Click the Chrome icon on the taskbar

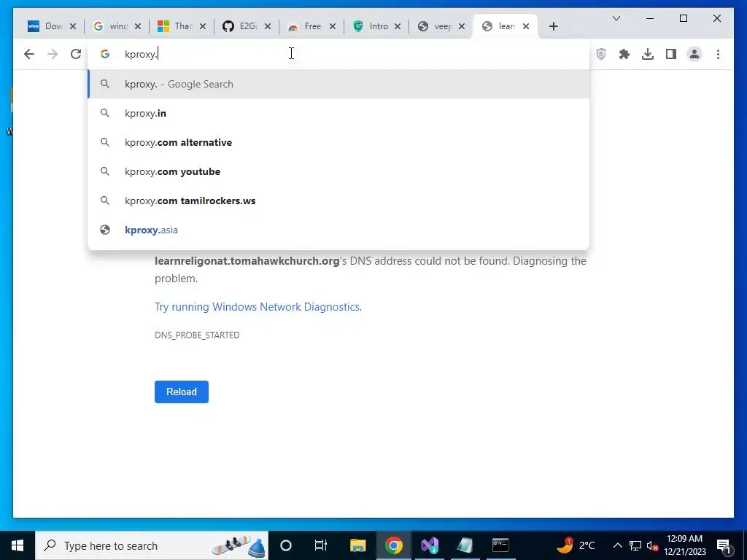click(x=393, y=545)
